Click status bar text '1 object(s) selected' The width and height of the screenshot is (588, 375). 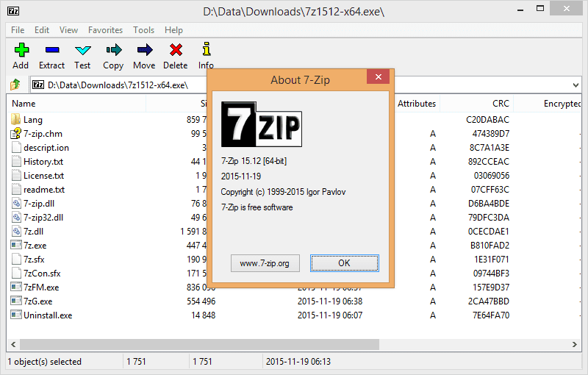(45, 362)
